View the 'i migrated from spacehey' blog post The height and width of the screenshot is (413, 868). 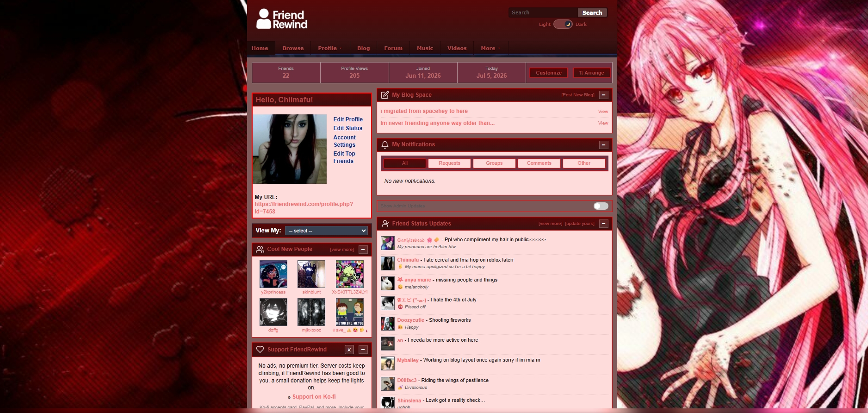(x=603, y=112)
